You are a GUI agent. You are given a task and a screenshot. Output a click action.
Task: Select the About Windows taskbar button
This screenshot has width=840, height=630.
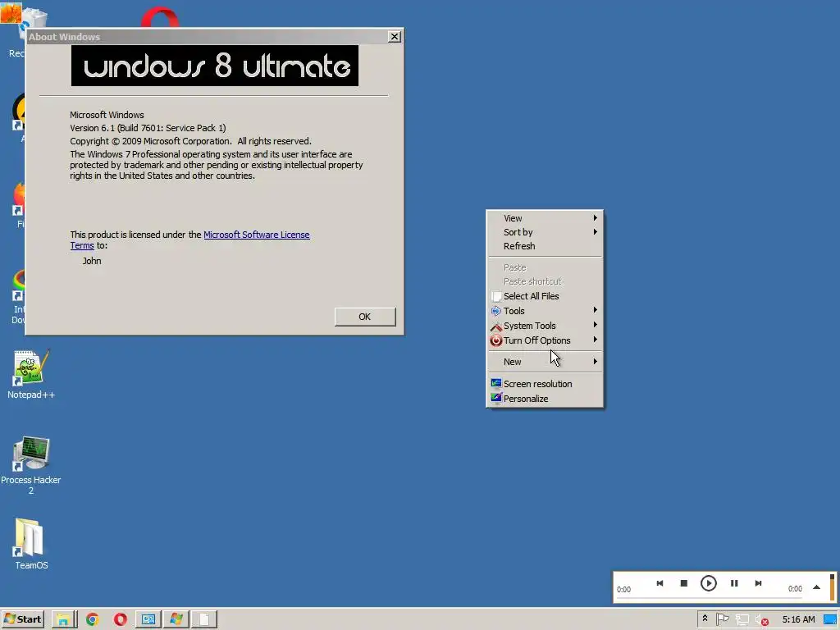click(x=176, y=619)
